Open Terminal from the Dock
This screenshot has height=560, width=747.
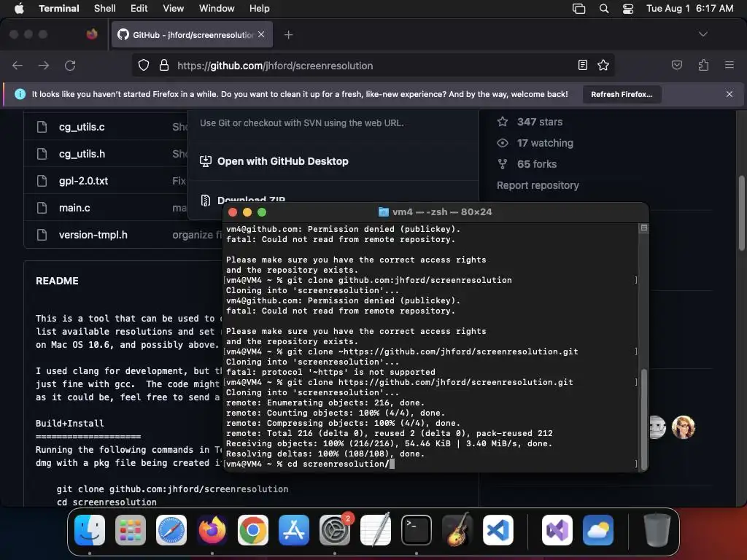point(417,530)
